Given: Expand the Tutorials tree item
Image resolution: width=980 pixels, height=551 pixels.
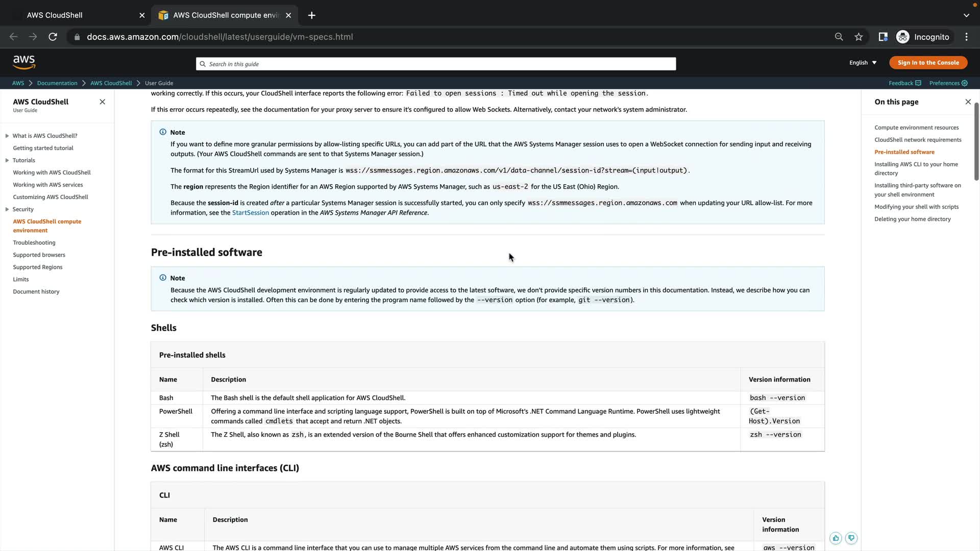Looking at the screenshot, I should [x=7, y=160].
